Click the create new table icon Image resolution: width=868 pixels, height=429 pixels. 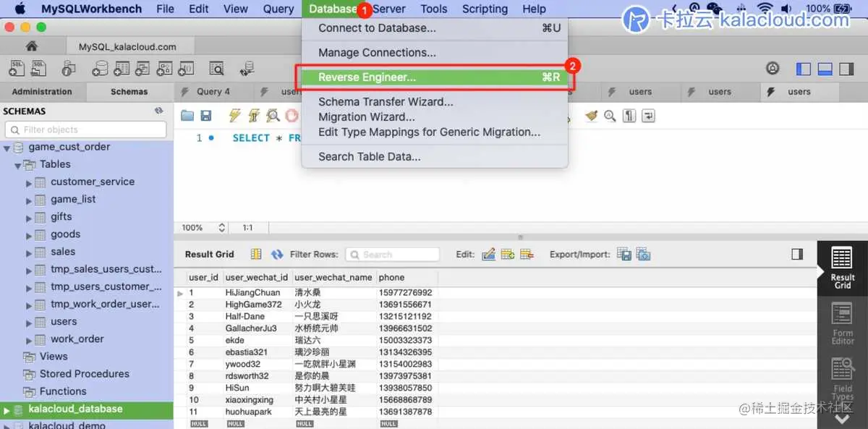[x=122, y=69]
